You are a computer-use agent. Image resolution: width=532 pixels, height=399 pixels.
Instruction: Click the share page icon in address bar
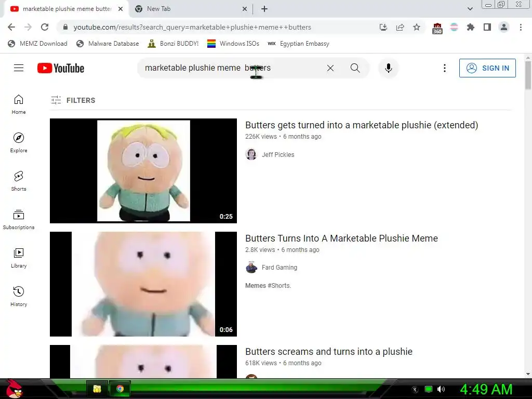[x=400, y=27]
